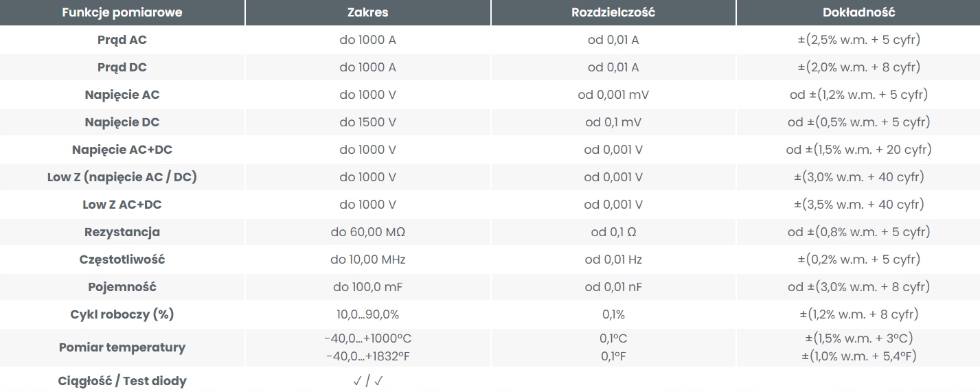
Task: Select the Funkcje pomiarowe header cell
Action: (x=122, y=12)
